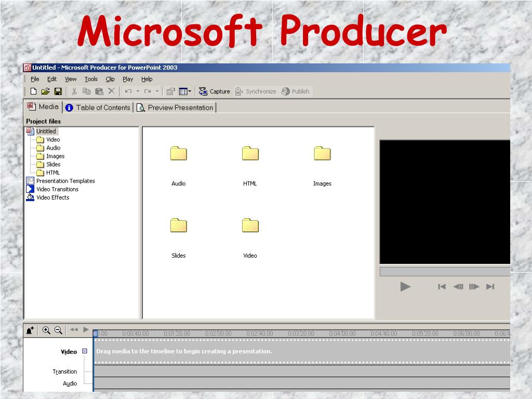Viewport: 532px width, 399px height.
Task: Click the timeline playhead marker at start
Action: [x=96, y=334]
